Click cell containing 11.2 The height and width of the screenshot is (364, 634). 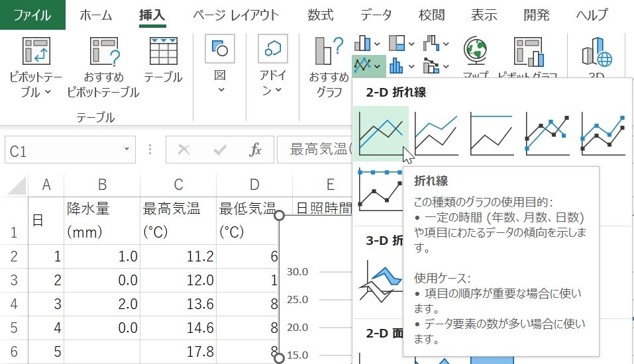[x=178, y=257]
